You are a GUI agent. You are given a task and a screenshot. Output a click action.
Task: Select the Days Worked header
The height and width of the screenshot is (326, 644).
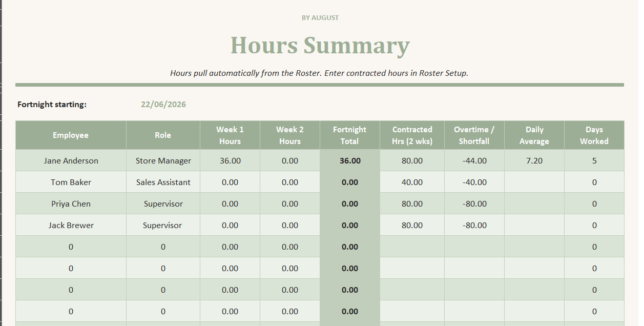(x=594, y=135)
